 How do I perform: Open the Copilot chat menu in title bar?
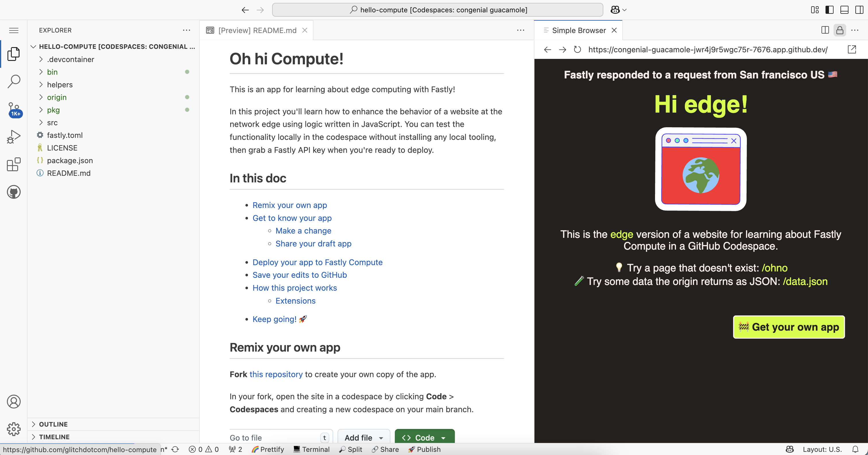[x=618, y=10]
